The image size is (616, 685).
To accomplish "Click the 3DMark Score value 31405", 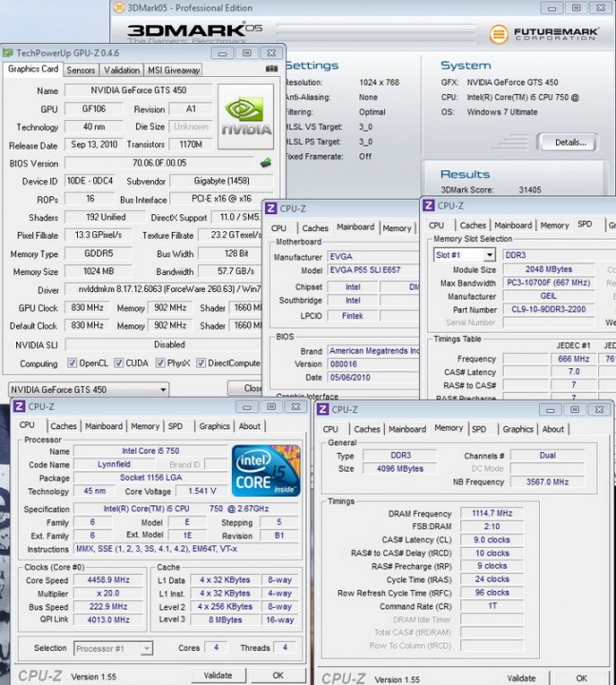I will click(530, 189).
